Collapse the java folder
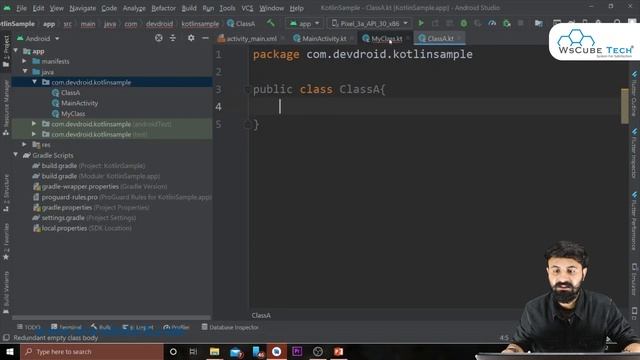Image resolution: width=640 pixels, height=360 pixels. point(25,71)
